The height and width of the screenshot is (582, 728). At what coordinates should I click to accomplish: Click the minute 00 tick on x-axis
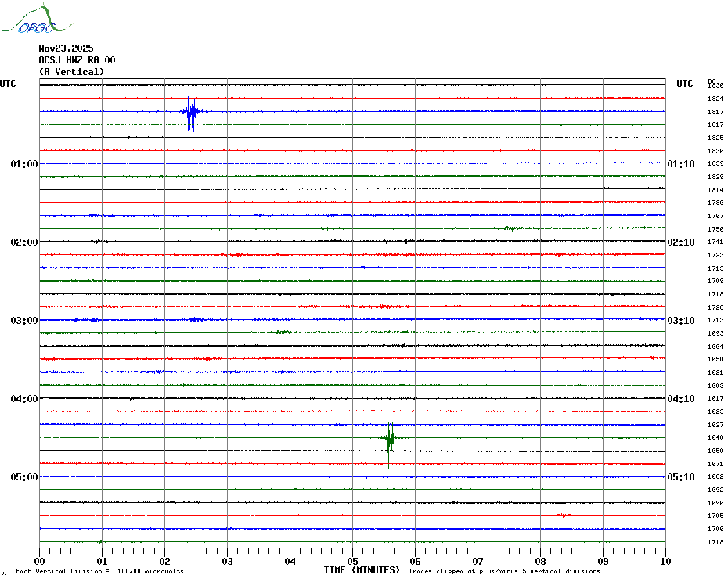tap(40, 561)
